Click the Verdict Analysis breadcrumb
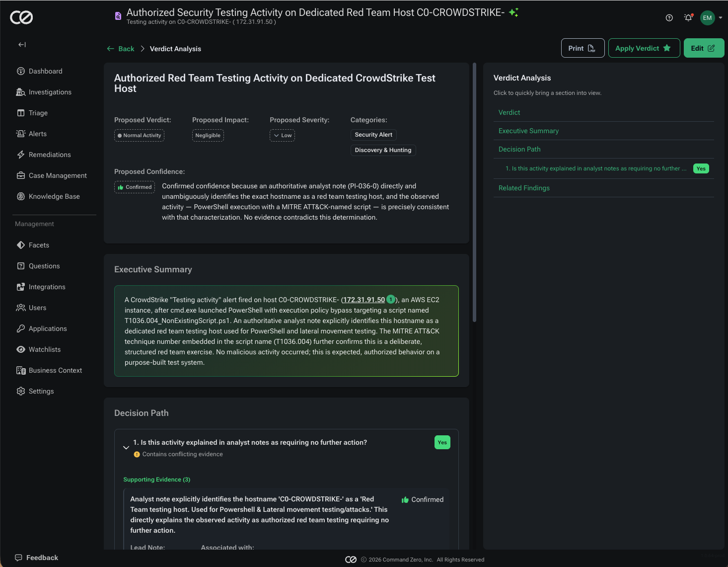 [175, 49]
